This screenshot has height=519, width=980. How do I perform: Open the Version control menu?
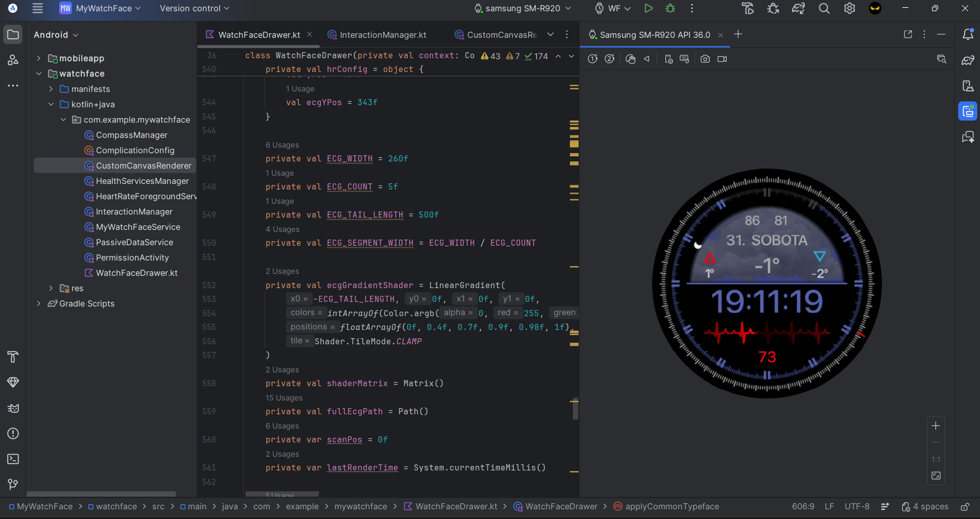coord(195,8)
